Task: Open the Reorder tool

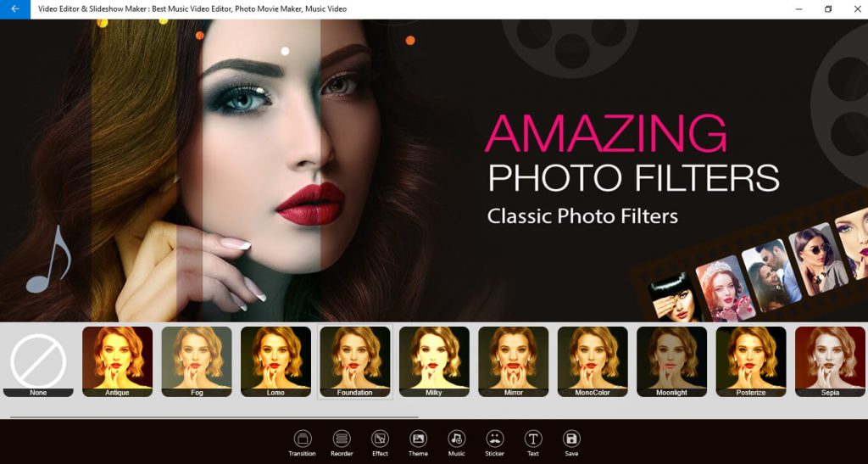Action: 342,443
